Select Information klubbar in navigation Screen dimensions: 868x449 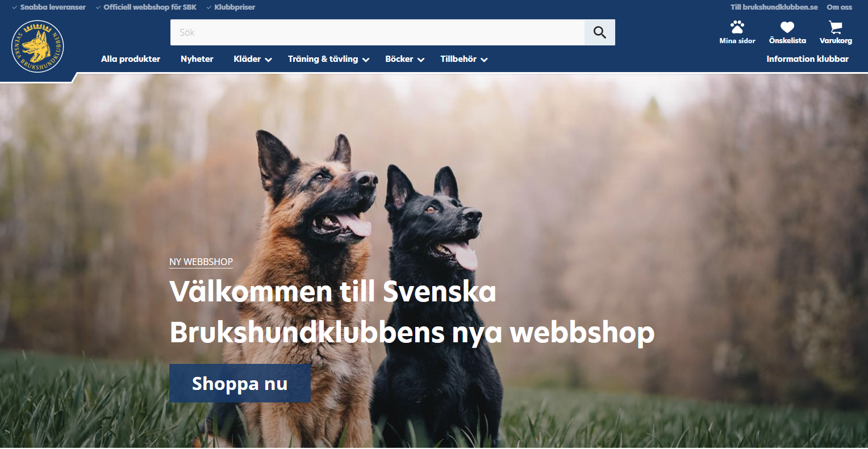807,59
